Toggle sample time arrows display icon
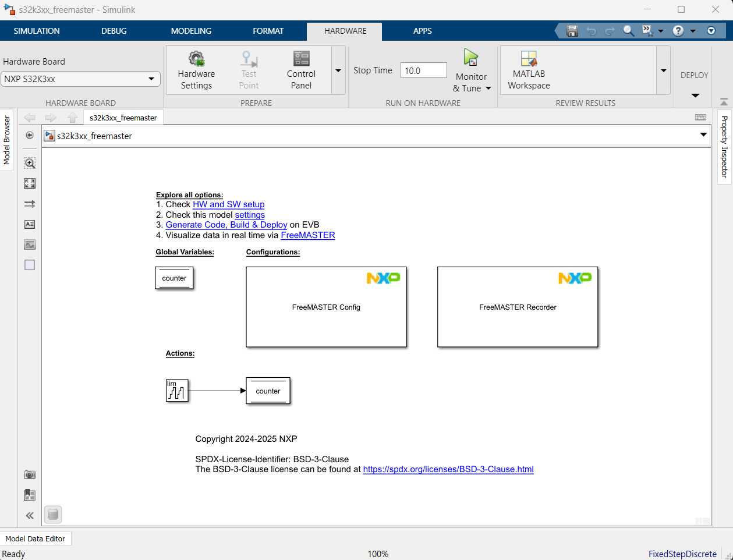This screenshot has width=733, height=560. point(30,204)
